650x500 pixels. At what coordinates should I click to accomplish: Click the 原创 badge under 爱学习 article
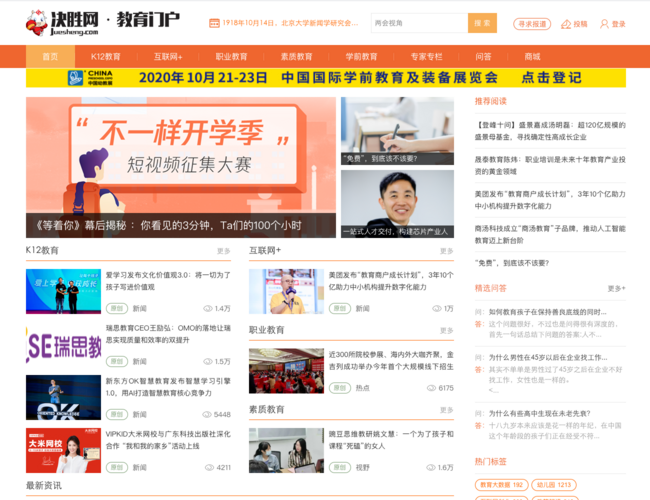(117, 308)
